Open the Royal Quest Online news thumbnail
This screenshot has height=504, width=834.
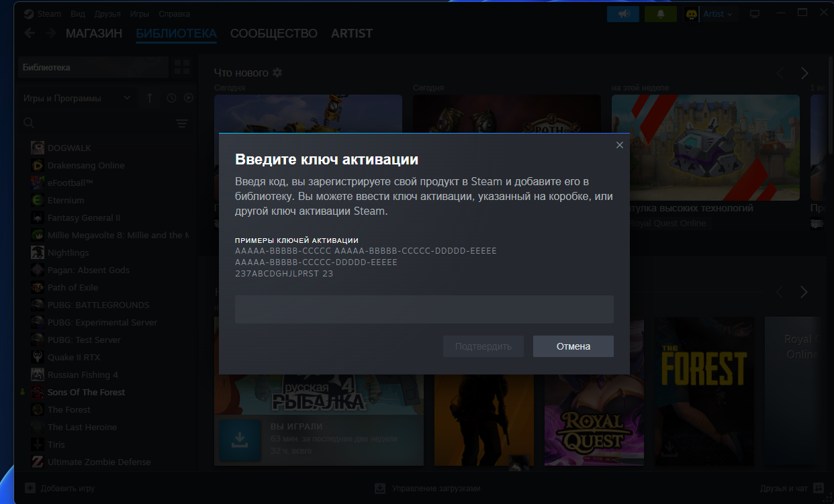click(706, 147)
